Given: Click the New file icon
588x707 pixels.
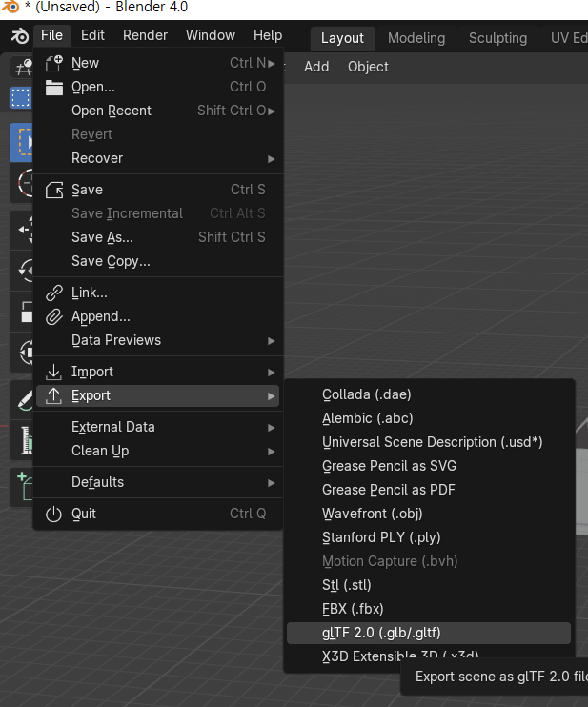Looking at the screenshot, I should 53,63.
